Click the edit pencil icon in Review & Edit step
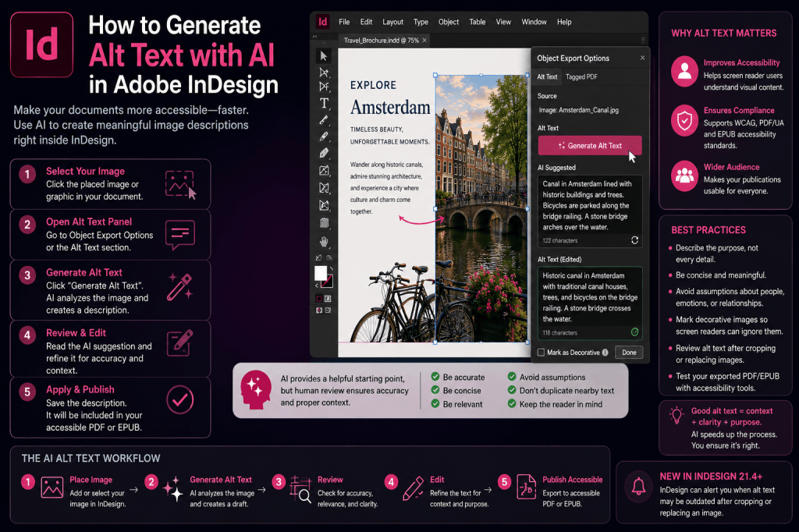799x532 pixels. [179, 342]
